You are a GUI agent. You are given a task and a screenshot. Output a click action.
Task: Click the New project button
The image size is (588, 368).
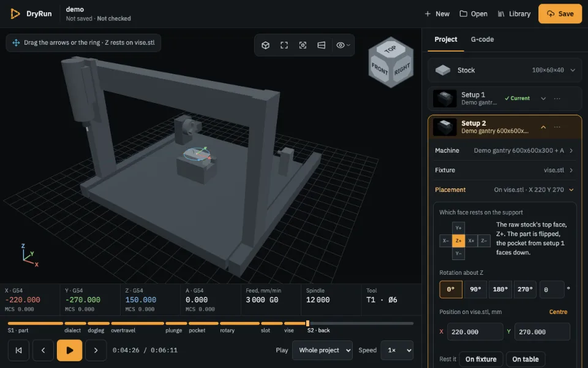437,14
